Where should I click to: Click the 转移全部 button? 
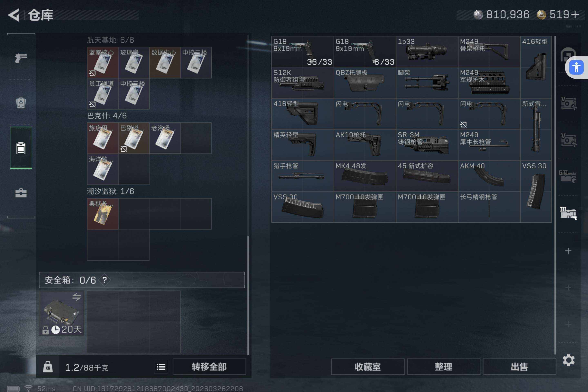point(209,367)
